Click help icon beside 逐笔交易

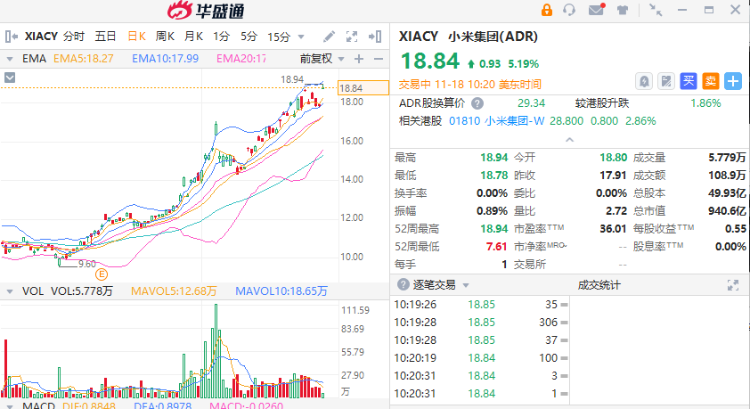(403, 285)
